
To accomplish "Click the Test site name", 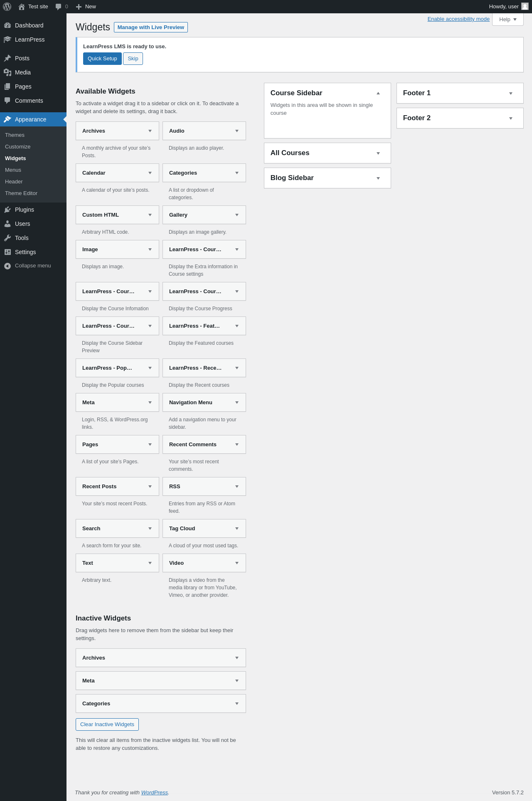I will tap(38, 7).
